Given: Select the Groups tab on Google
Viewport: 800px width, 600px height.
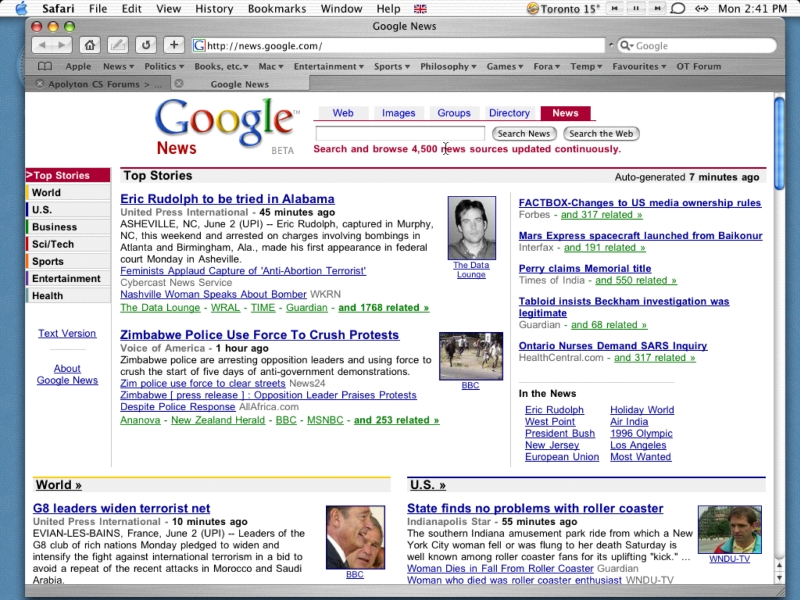Looking at the screenshot, I should (x=454, y=113).
